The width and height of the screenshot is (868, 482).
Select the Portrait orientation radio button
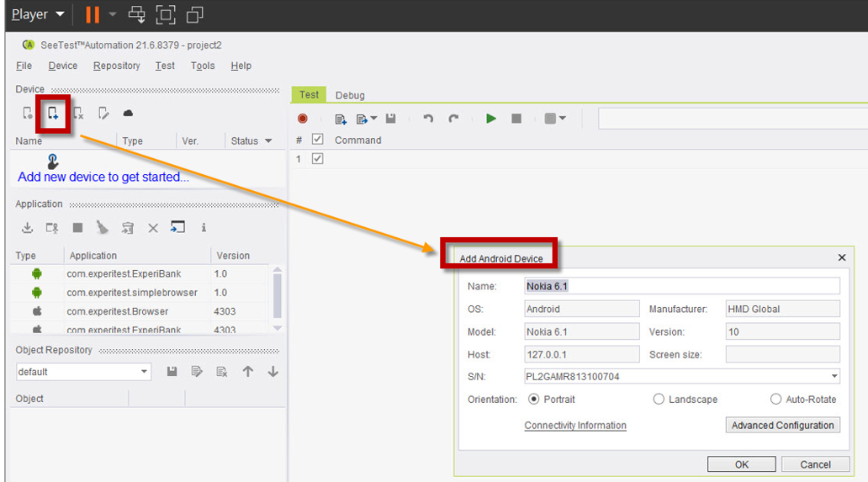coord(533,399)
